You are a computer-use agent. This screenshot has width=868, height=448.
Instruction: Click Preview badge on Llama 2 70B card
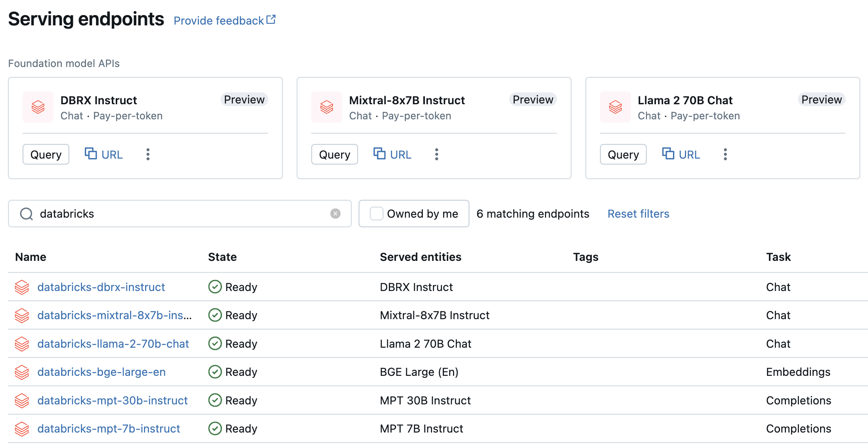click(x=822, y=100)
